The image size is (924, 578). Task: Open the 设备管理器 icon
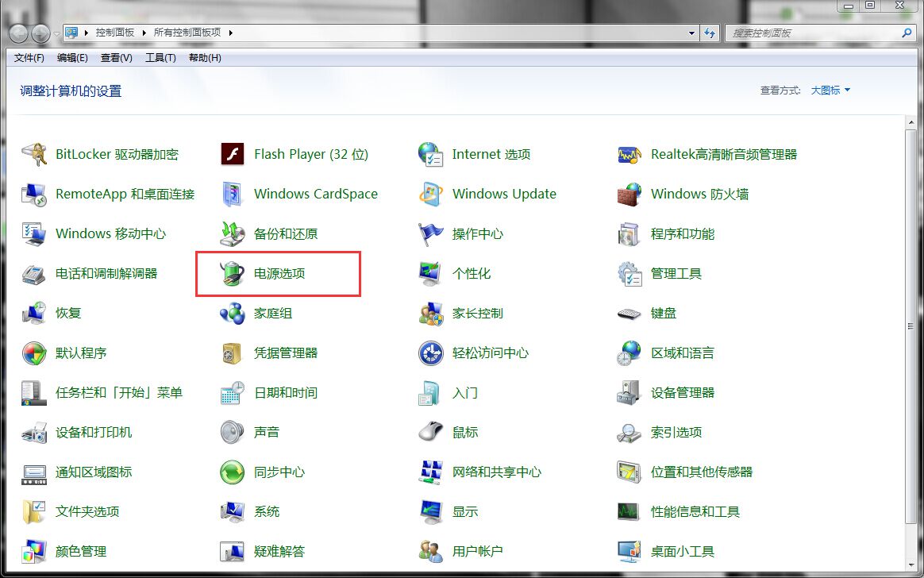629,393
